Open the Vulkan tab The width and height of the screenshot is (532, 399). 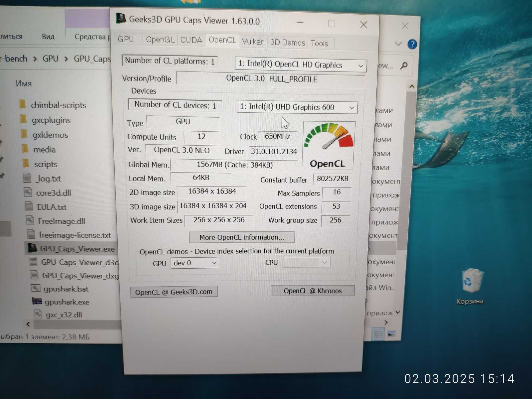pos(253,42)
